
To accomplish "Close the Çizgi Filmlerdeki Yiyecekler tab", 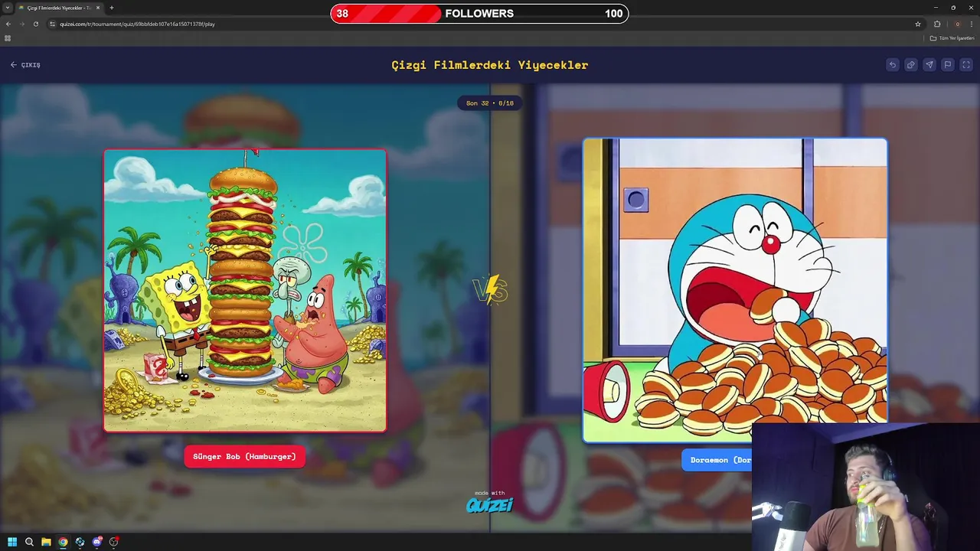I will point(100,8).
